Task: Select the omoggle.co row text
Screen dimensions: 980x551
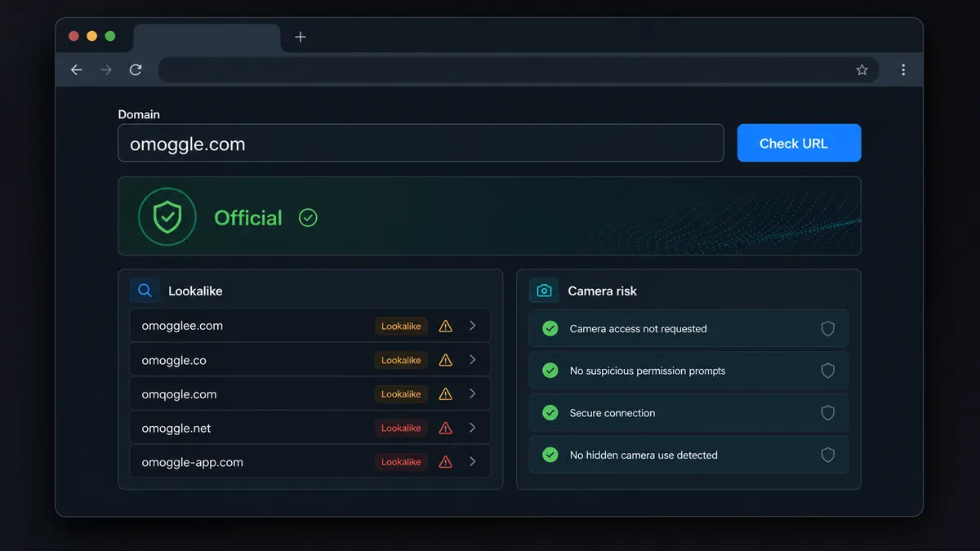Action: coord(174,360)
